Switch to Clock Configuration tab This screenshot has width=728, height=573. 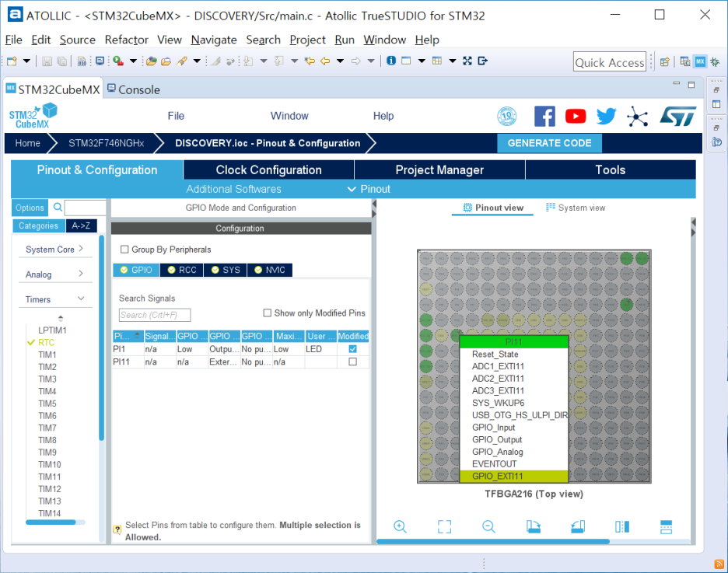click(x=269, y=170)
